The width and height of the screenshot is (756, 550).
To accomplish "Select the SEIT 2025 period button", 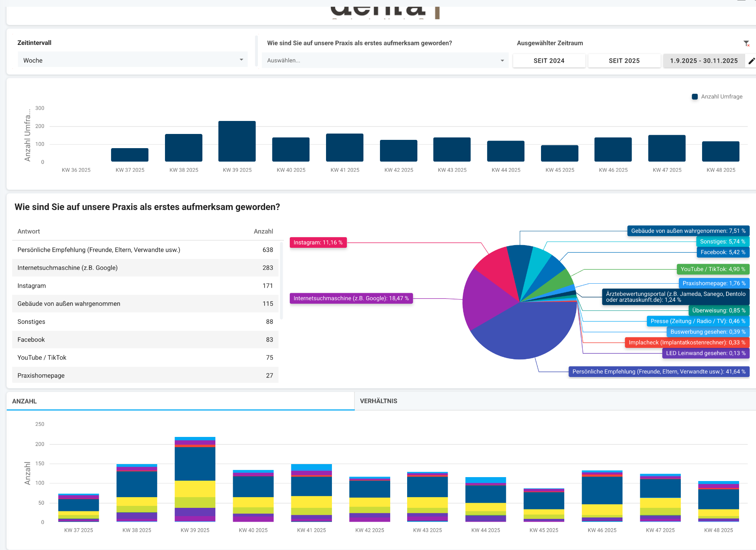I will pos(624,61).
